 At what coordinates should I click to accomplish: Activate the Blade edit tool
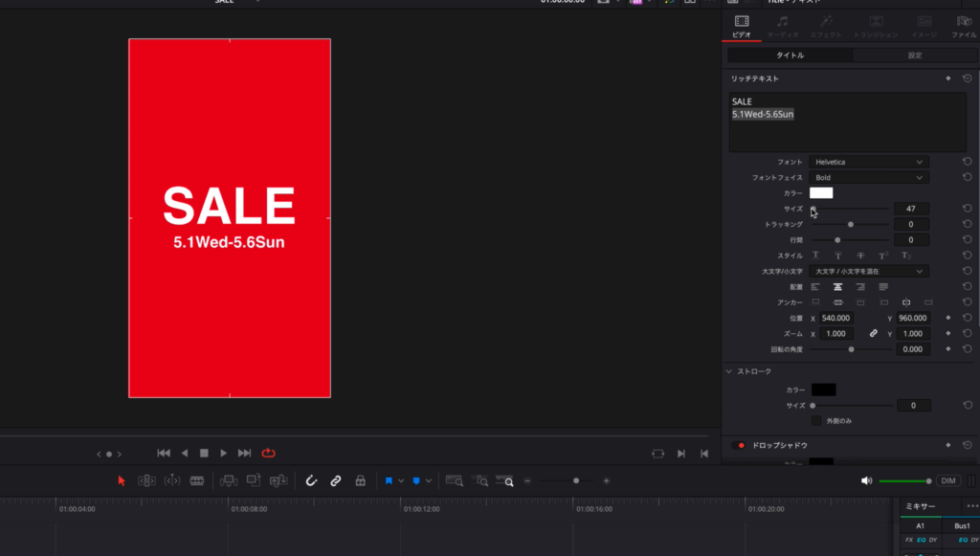click(x=197, y=480)
